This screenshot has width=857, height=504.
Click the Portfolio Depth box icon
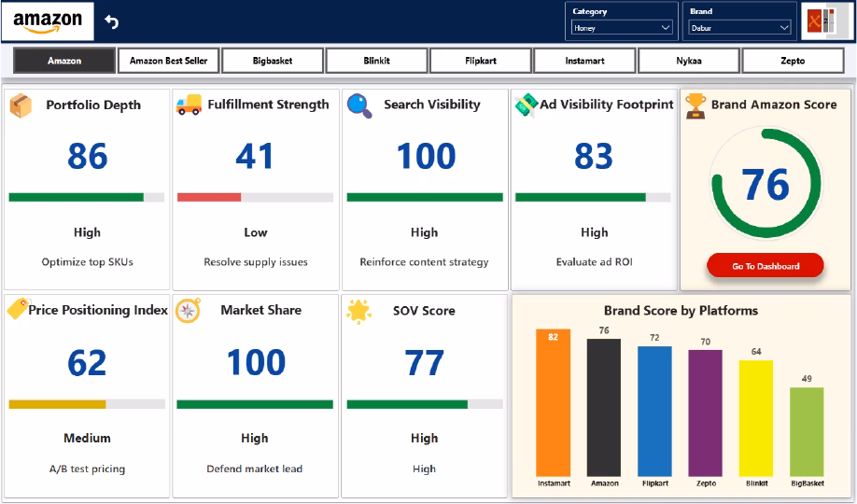(x=21, y=105)
